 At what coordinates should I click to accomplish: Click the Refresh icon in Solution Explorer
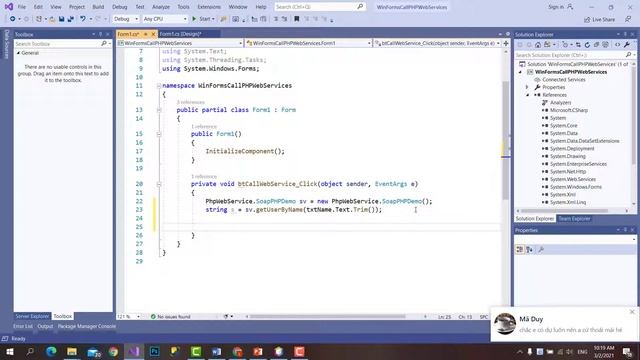click(587, 45)
